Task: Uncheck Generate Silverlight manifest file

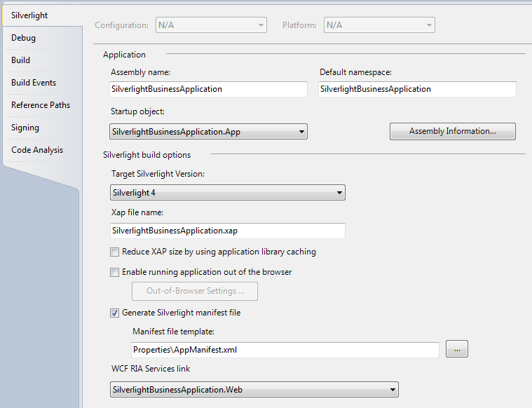Action: pos(115,313)
